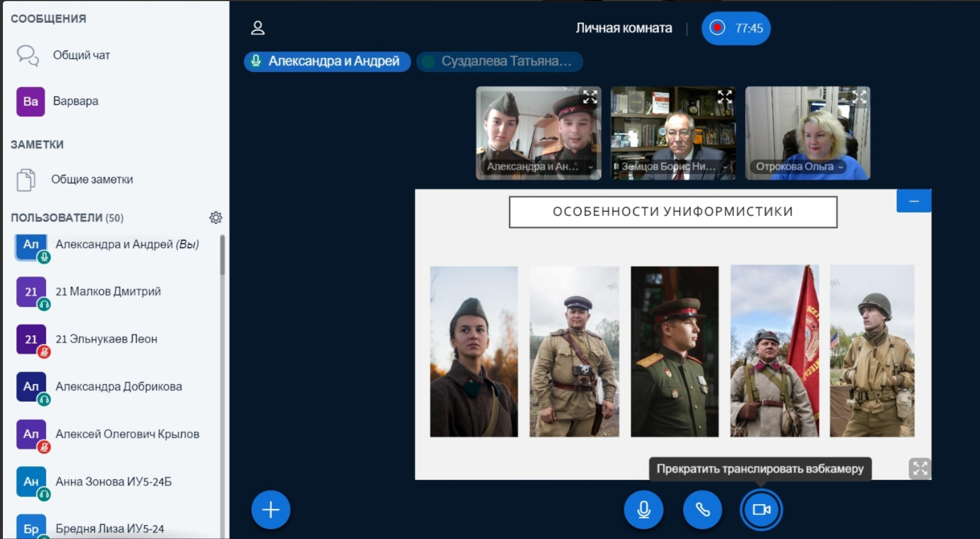Open the dropdown beside Александра и Ан… webcam name
Image resolution: width=980 pixels, height=539 pixels.
pyautogui.click(x=591, y=167)
